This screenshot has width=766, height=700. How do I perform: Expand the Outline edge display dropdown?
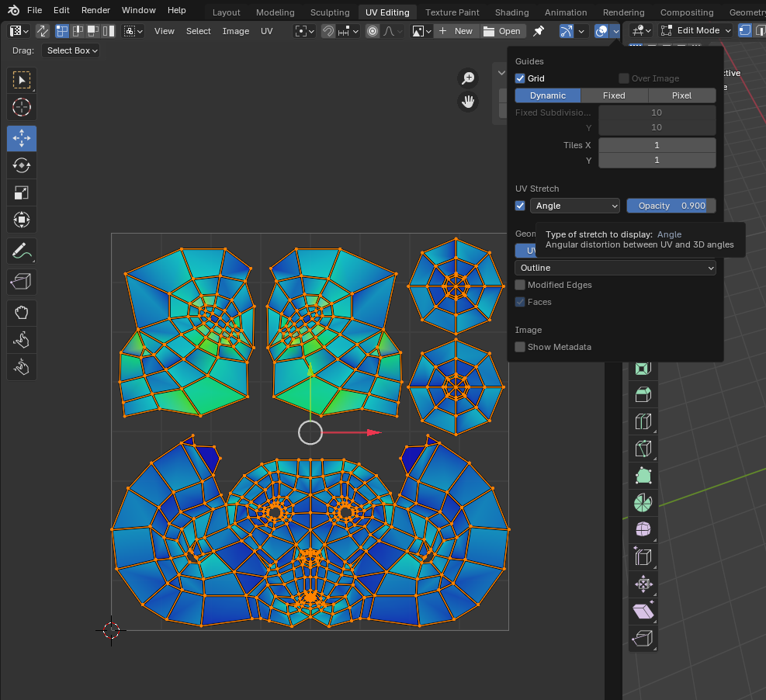pyautogui.click(x=615, y=268)
